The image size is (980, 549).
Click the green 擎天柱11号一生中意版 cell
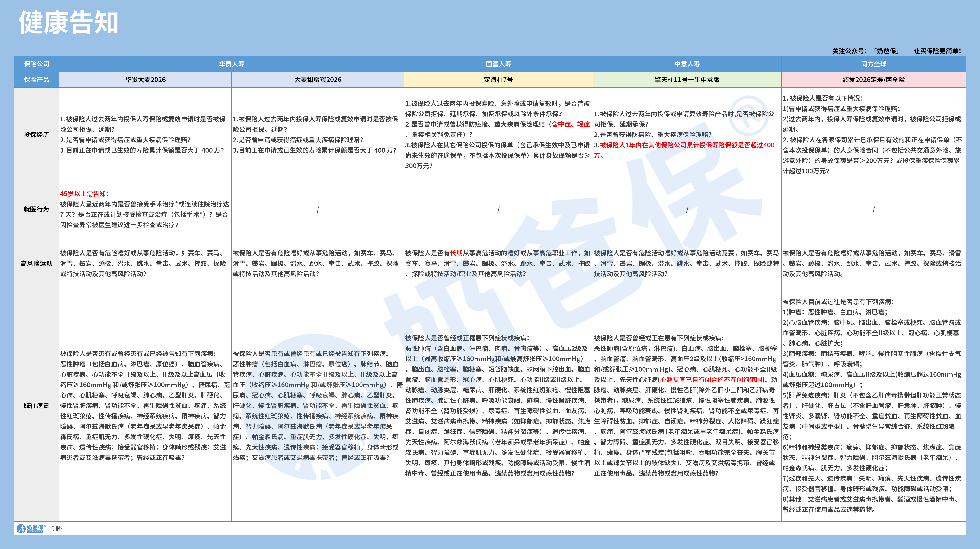(x=687, y=79)
